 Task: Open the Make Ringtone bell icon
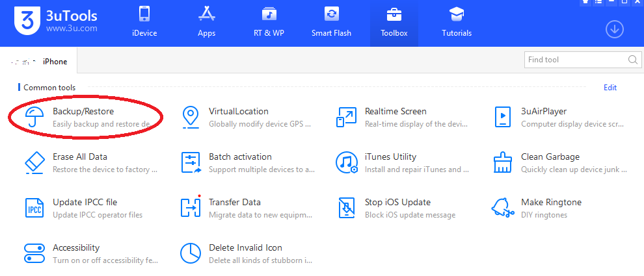tap(503, 208)
